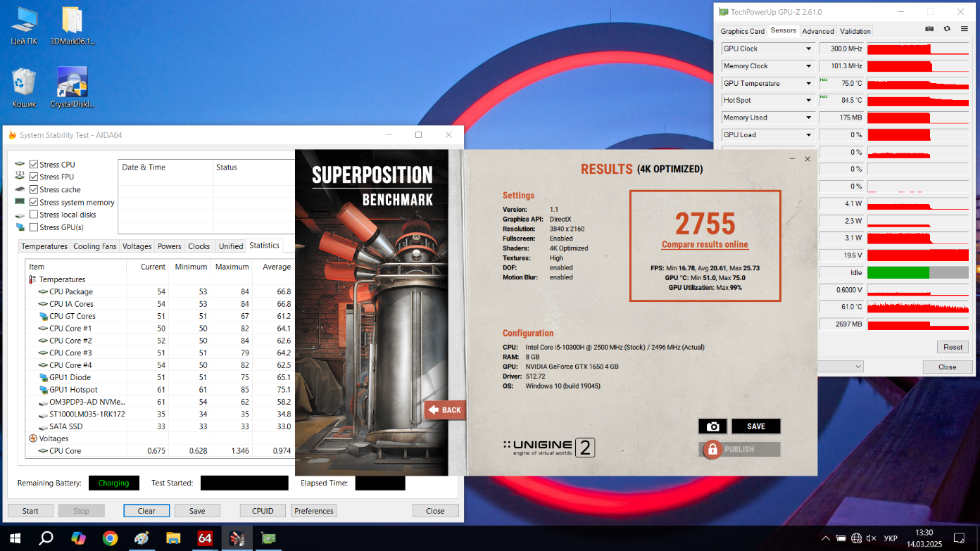Viewport: 980px width, 551px height.
Task: Open the GPU Clock sensor dropdown
Action: pos(808,49)
